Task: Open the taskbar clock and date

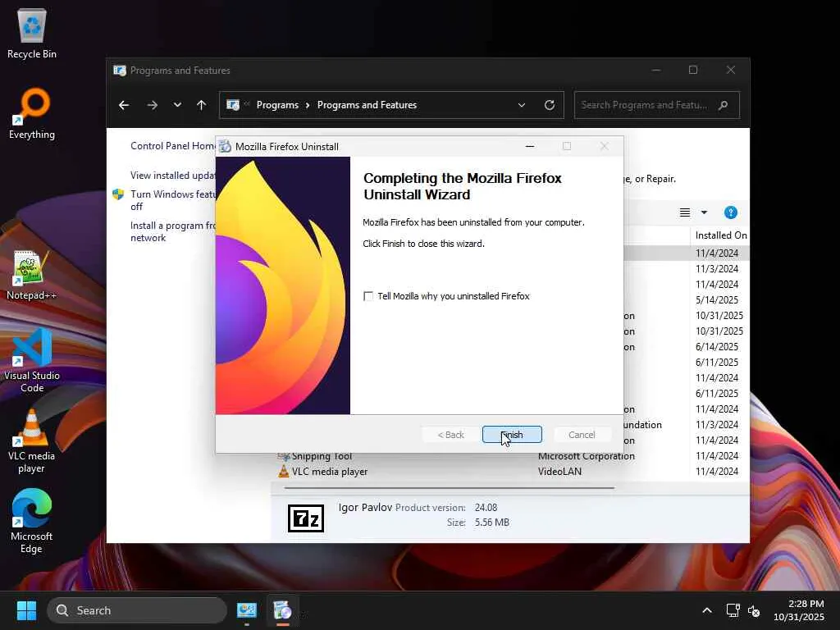Action: click(x=798, y=610)
